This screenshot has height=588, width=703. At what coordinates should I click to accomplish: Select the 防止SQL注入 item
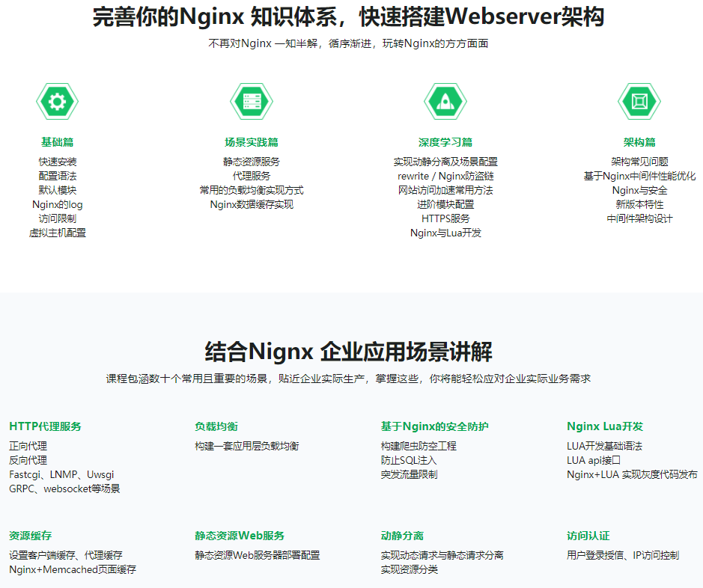[x=408, y=460]
